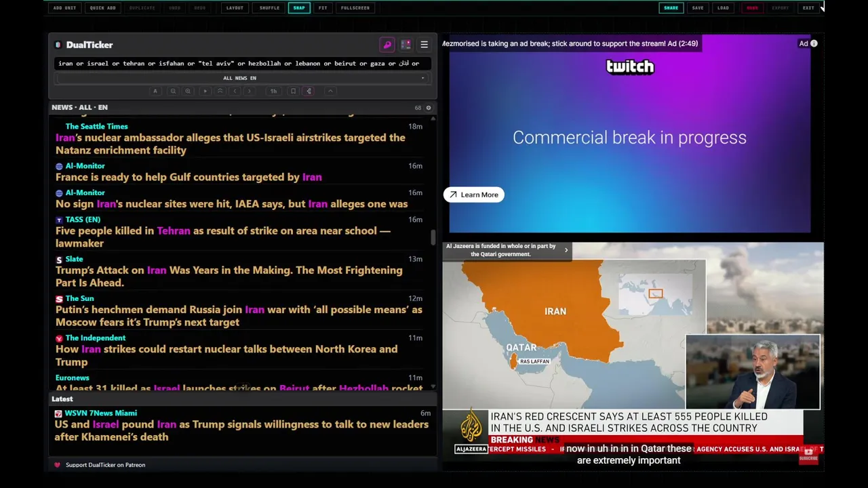Click The Sun source icon

pyautogui.click(x=59, y=299)
